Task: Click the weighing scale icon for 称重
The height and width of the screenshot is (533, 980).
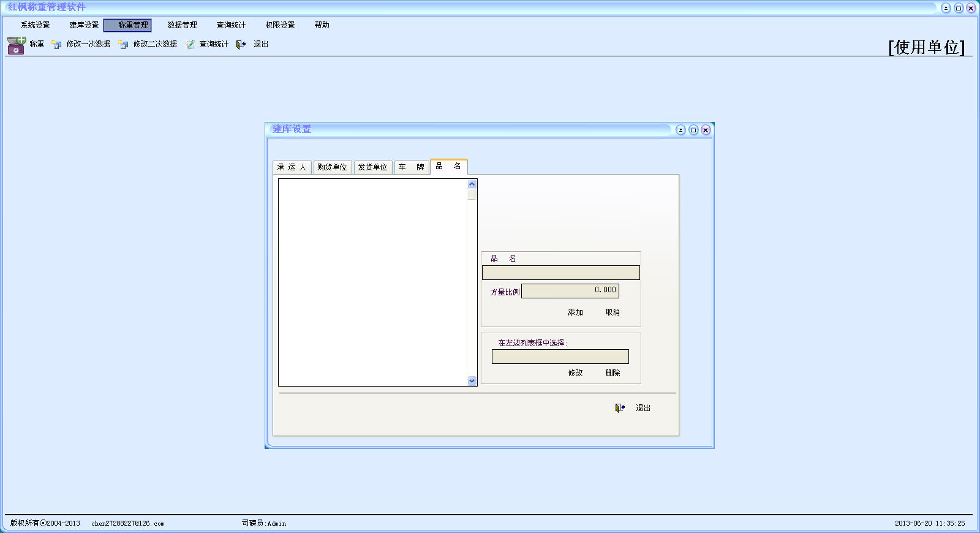Action: 16,45
